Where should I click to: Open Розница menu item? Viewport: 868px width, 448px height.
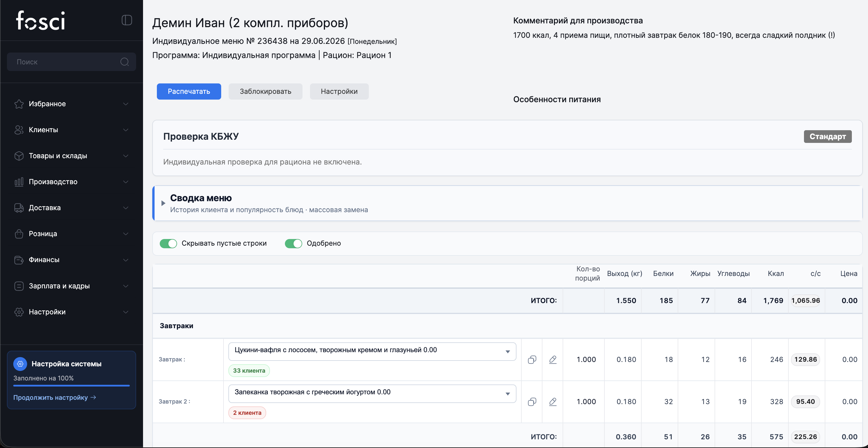coord(72,234)
